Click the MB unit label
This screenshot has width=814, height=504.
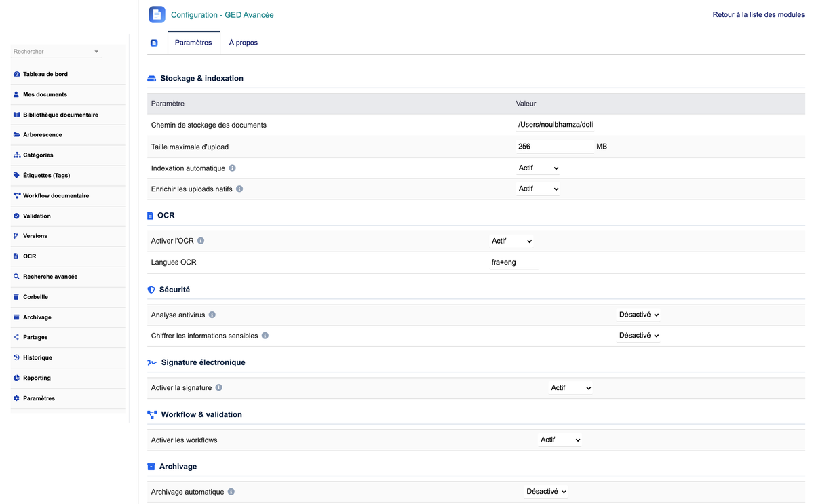pos(602,147)
